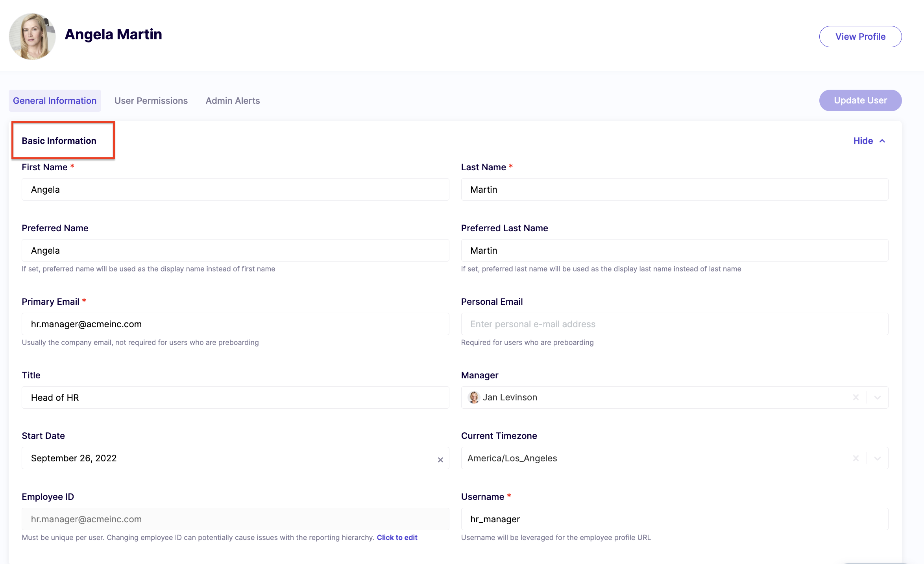924x564 pixels.
Task: Edit the Username field hr_manager
Action: pos(675,519)
